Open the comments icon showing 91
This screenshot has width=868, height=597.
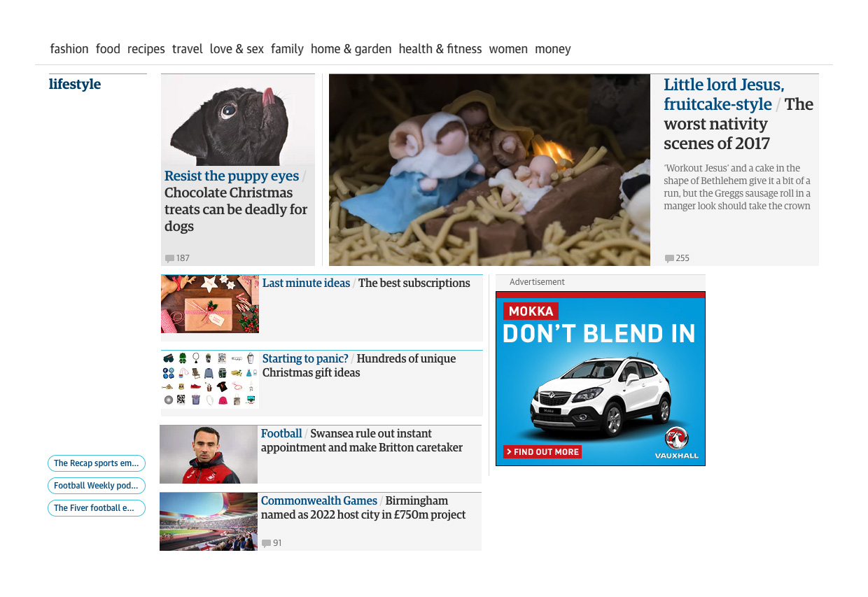coord(266,543)
